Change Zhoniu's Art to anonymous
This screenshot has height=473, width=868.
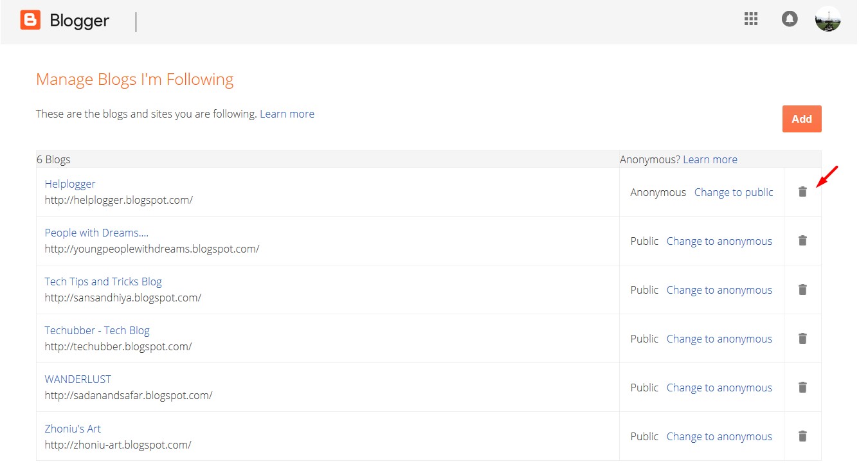coord(719,436)
